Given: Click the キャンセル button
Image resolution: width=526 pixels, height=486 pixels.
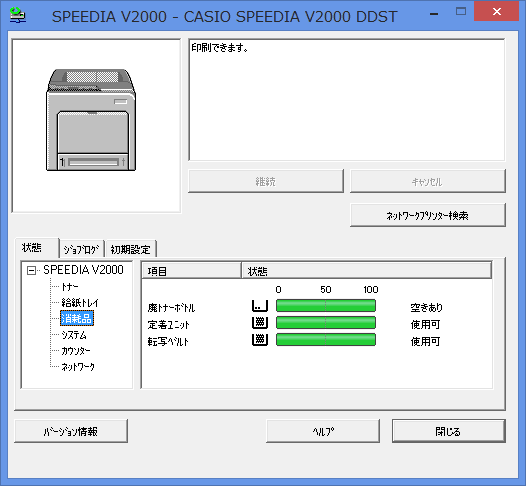Looking at the screenshot, I should click(428, 181).
